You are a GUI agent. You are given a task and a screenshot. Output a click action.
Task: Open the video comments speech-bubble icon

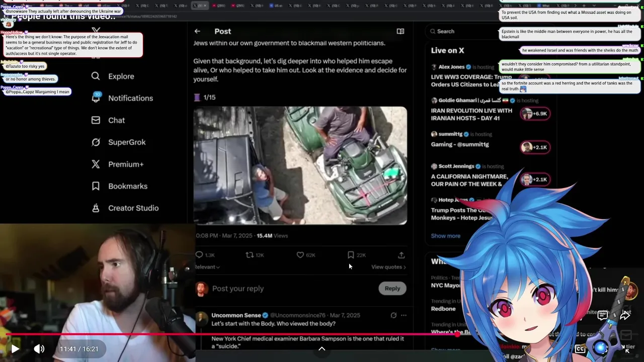point(602,315)
